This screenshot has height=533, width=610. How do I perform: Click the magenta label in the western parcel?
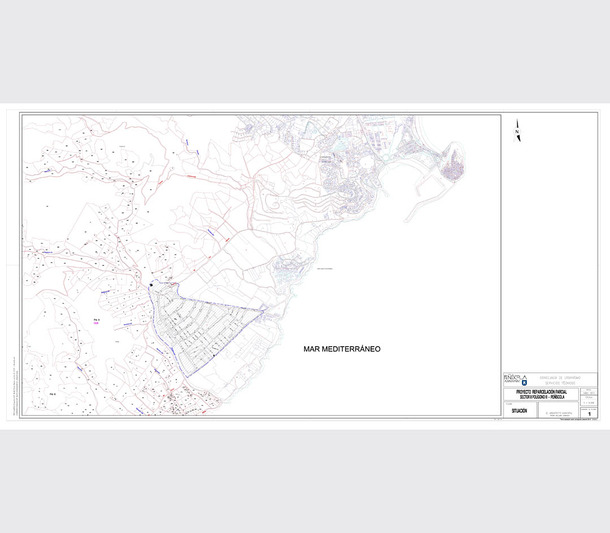[97, 321]
